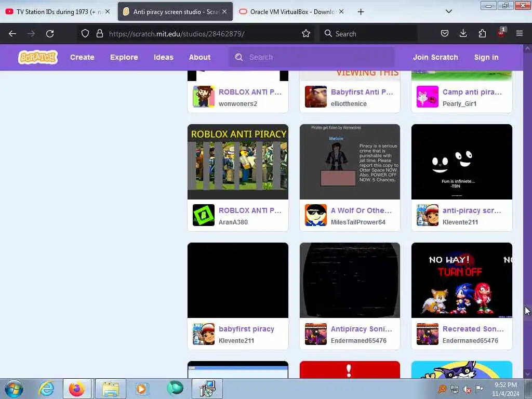The height and width of the screenshot is (399, 532).
Task: Open the Firefox hamburger menu
Action: pyautogui.click(x=520, y=33)
